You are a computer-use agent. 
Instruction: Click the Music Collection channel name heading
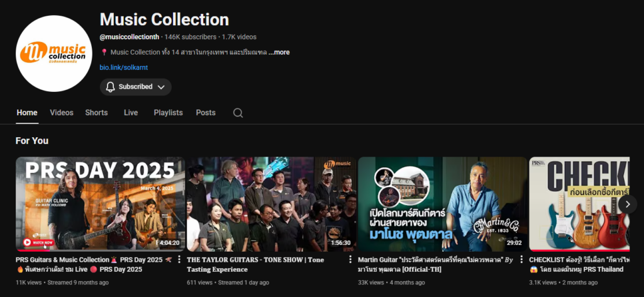pyautogui.click(x=164, y=20)
